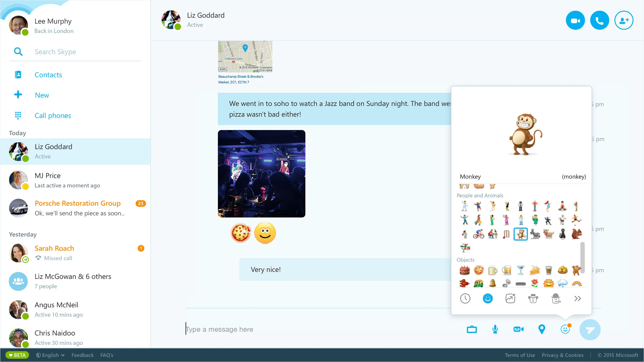The width and height of the screenshot is (644, 362).
Task: Open the cowboy hat character tab
Action: tap(533, 298)
